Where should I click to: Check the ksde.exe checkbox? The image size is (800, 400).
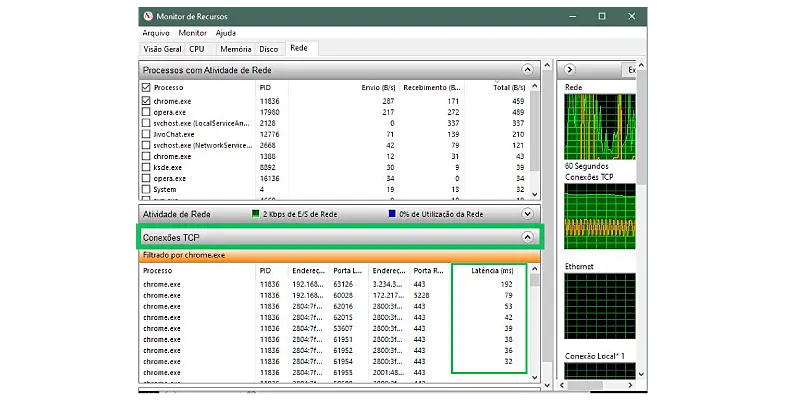(146, 167)
